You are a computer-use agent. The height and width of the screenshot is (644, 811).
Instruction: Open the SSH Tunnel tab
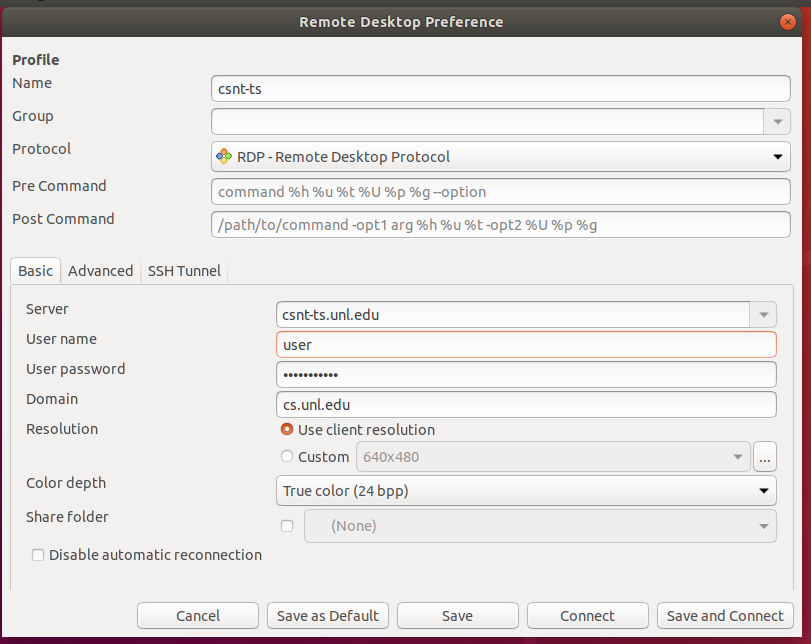pos(184,271)
